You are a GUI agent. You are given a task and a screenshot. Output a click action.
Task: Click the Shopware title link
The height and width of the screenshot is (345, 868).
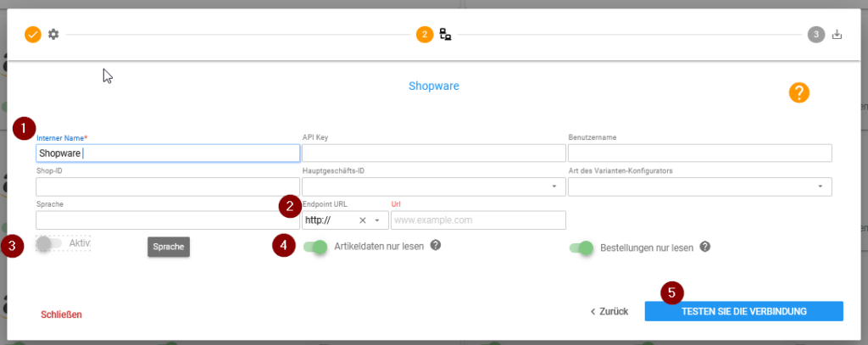434,86
